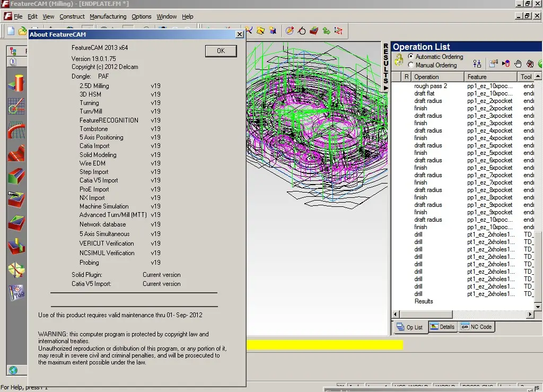The width and height of the screenshot is (543, 392).
Task: Click the Tool column header
Action: pyautogui.click(x=526, y=76)
